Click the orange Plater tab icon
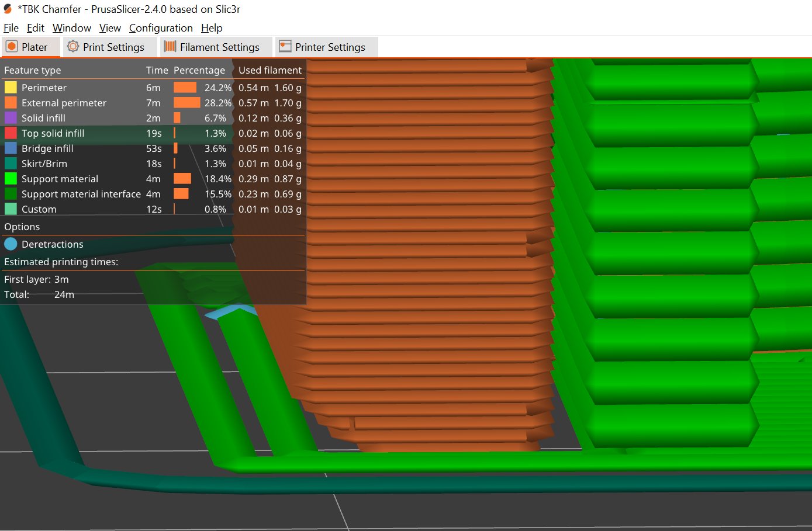 click(x=12, y=47)
